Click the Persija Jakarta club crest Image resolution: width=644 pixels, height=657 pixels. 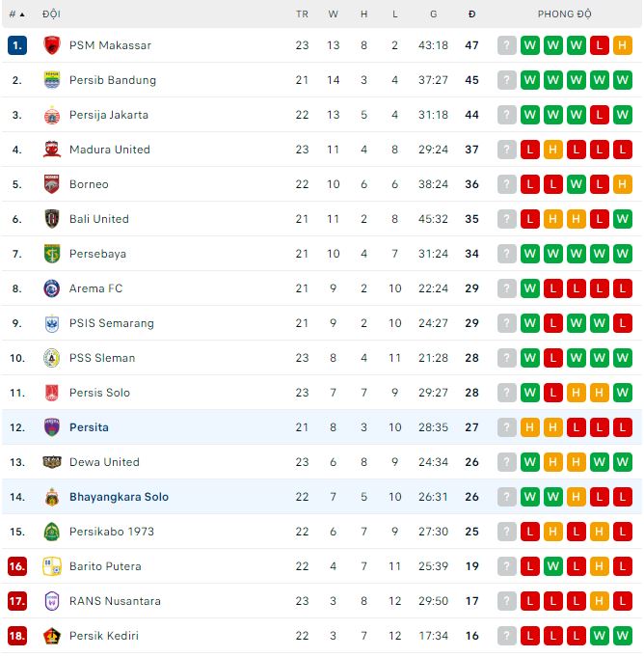click(52, 115)
